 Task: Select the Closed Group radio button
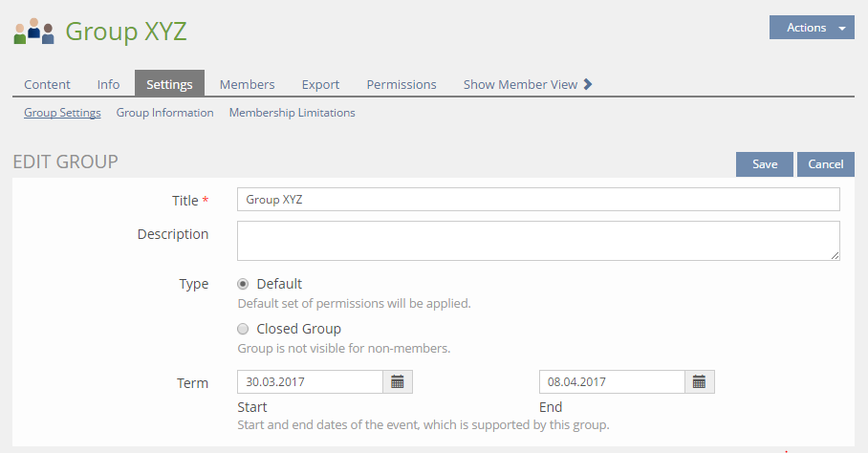tap(243, 329)
